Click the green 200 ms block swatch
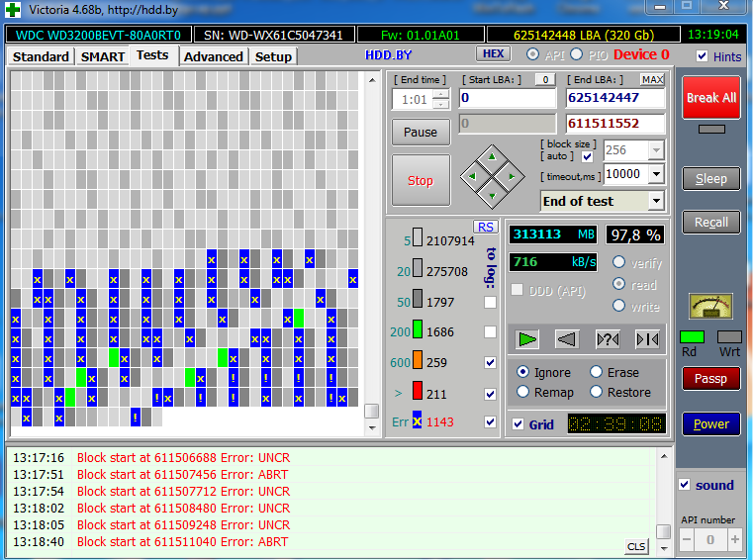Image resolution: width=753 pixels, height=560 pixels. coord(418,329)
